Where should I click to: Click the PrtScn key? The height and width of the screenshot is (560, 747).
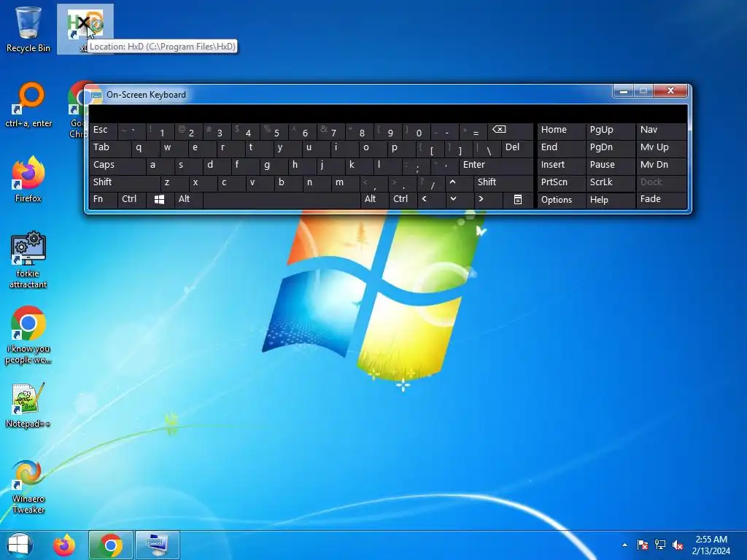(x=561, y=182)
